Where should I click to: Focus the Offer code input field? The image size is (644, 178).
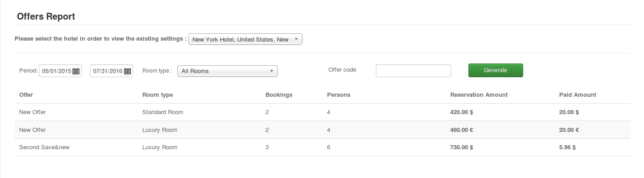413,71
